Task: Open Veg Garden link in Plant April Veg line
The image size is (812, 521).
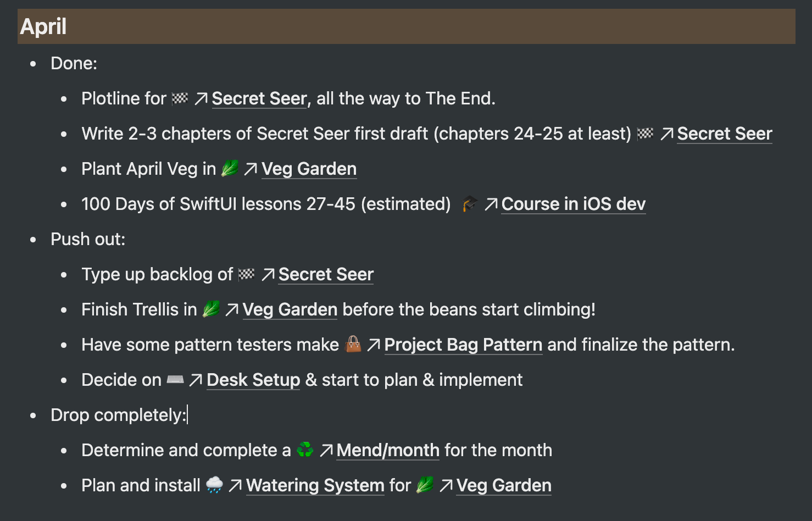Action: (309, 169)
